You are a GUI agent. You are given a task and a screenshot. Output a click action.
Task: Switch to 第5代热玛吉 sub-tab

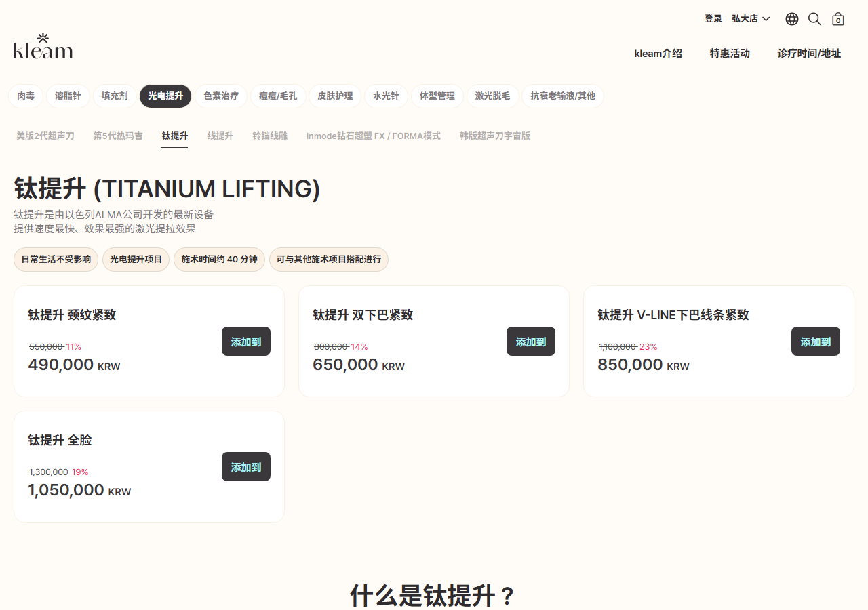(118, 136)
